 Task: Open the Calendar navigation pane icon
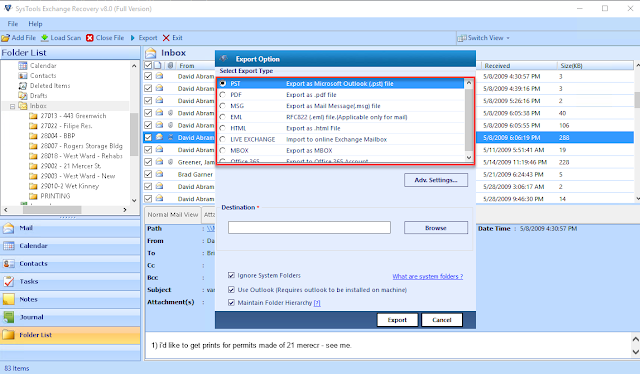8,246
